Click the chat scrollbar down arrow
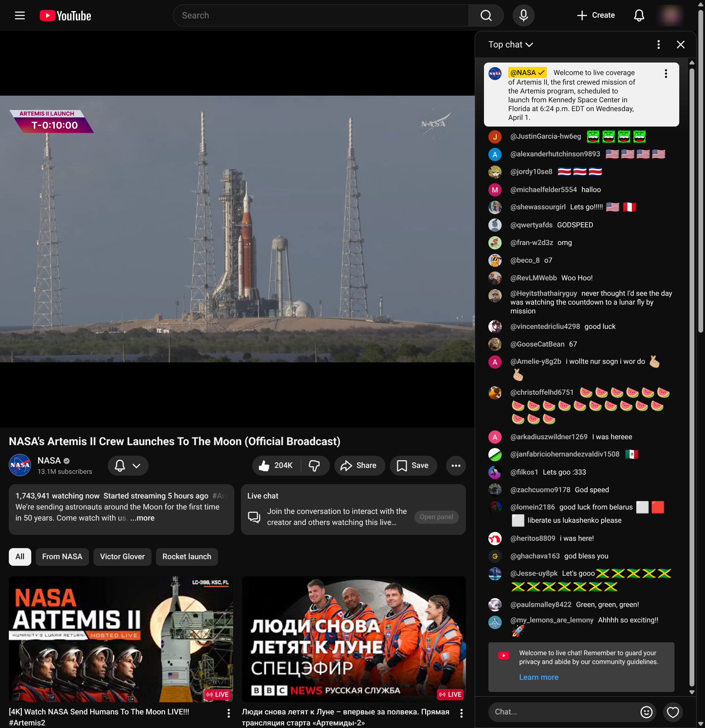The width and height of the screenshot is (705, 728). tap(692, 692)
